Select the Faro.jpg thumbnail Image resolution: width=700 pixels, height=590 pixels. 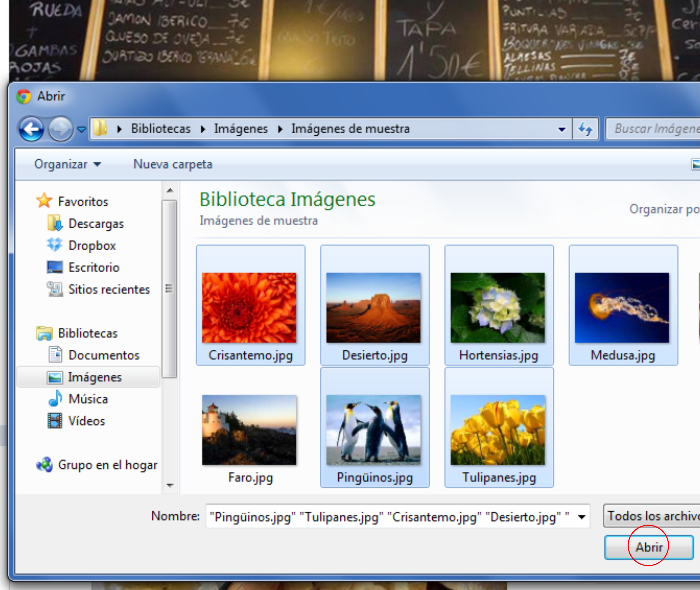[249, 430]
